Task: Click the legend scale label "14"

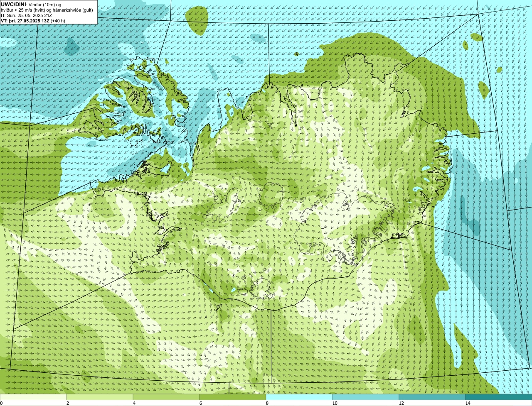Action: pyautogui.click(x=468, y=403)
